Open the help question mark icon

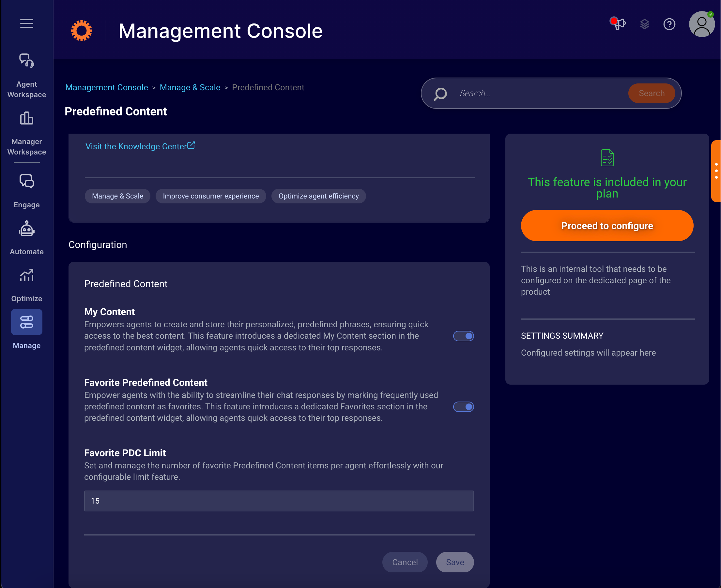click(x=670, y=24)
